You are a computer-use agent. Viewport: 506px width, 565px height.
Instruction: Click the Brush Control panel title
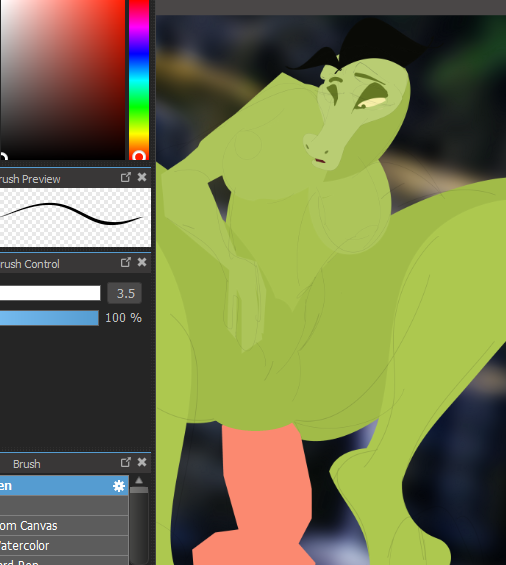(x=30, y=264)
